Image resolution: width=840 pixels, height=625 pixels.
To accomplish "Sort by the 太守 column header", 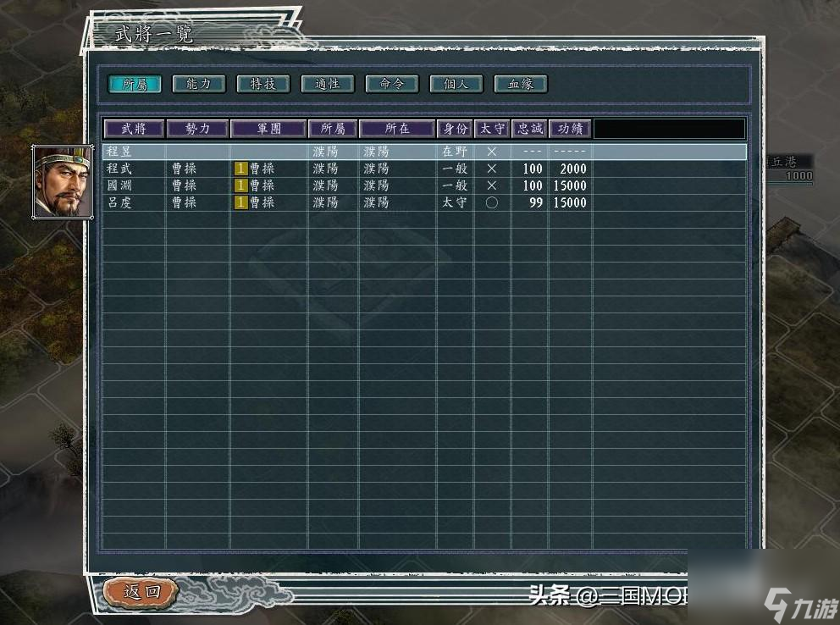I will [x=492, y=129].
